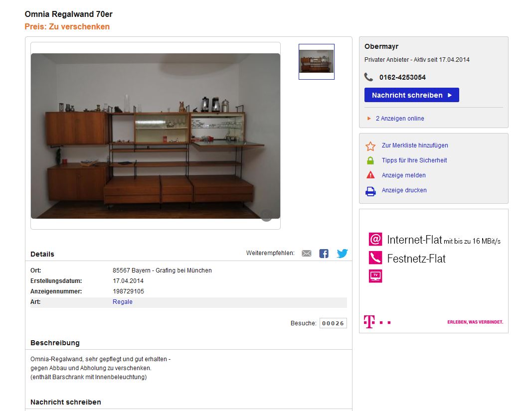This screenshot has height=411, width=532.
Task: Click the blue printer icon
Action: coord(370,192)
